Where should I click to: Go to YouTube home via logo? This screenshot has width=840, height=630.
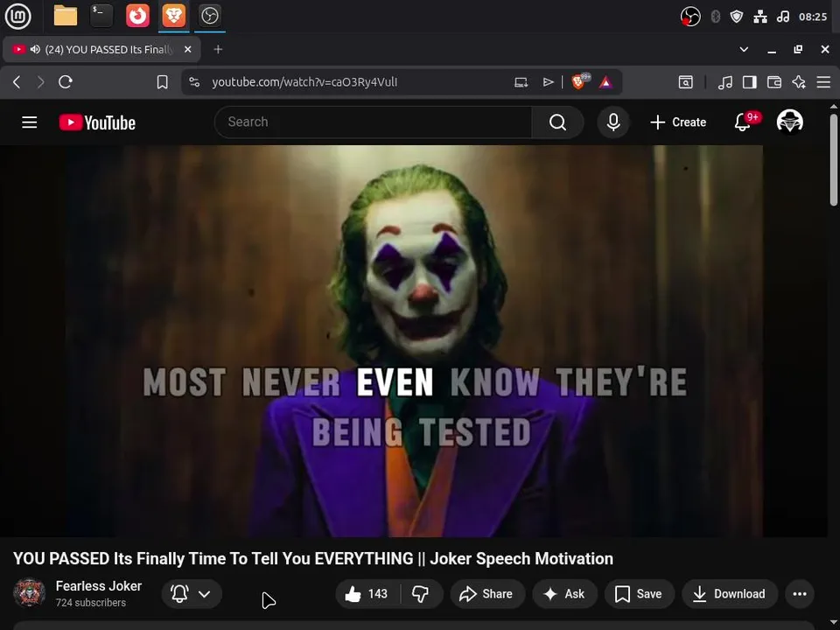(x=97, y=122)
